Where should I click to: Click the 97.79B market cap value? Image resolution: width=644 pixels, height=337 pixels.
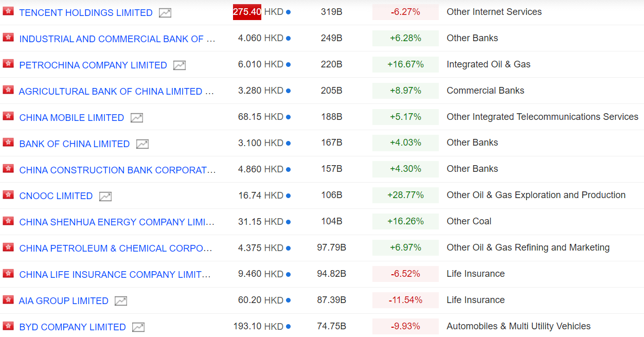tap(331, 248)
